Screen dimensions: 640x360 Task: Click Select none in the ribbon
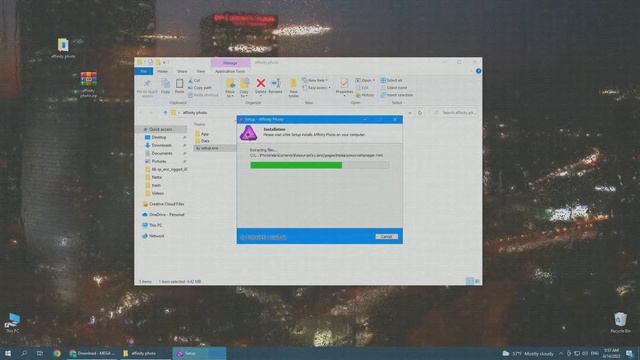tap(393, 88)
